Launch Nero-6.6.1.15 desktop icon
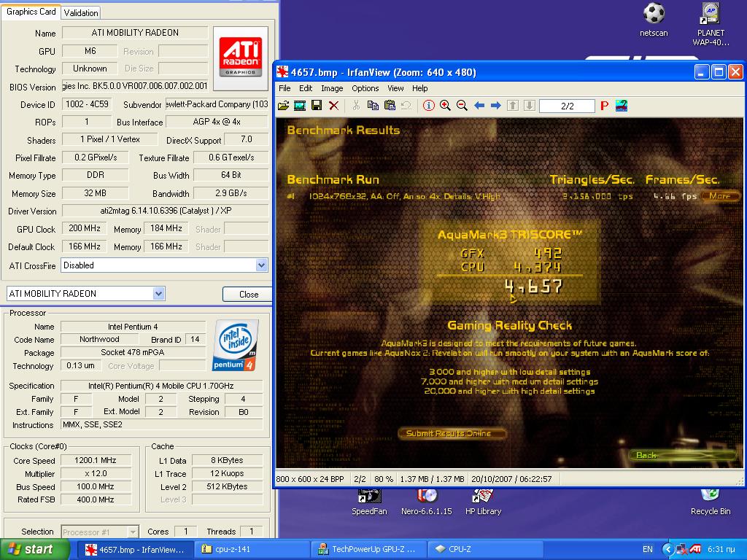The width and height of the screenshot is (747, 560). click(x=426, y=502)
